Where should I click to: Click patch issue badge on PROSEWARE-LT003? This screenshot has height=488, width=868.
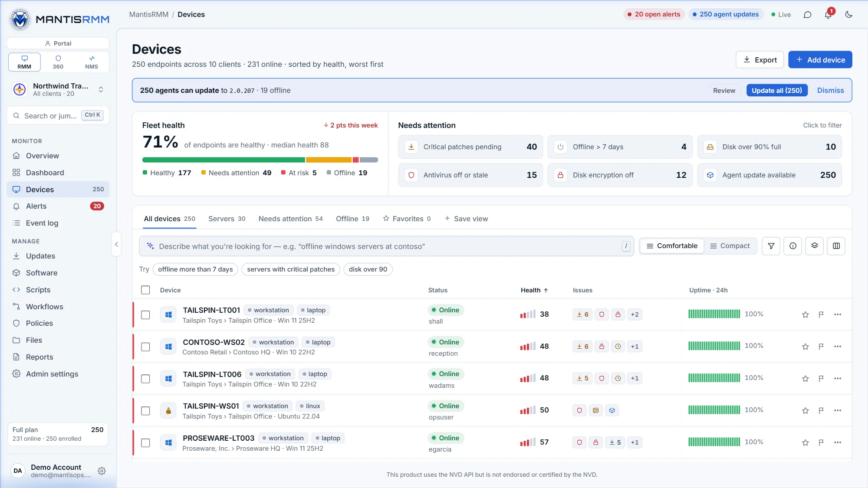click(615, 442)
